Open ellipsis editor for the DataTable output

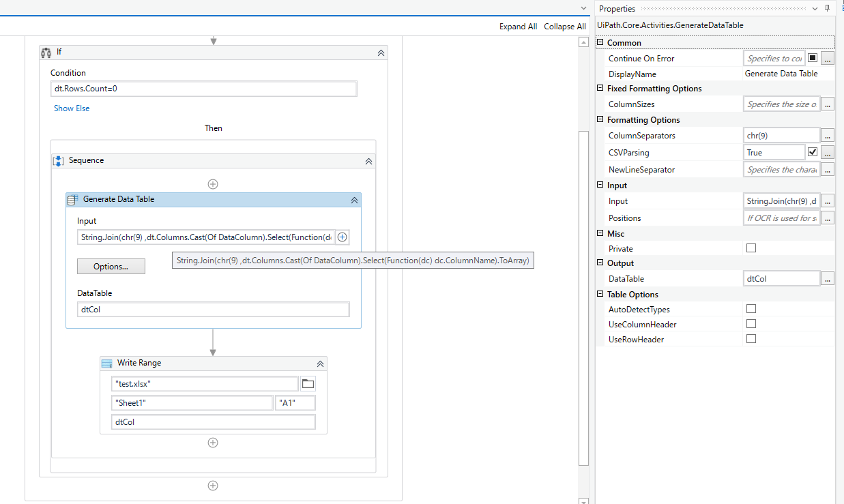(827, 278)
